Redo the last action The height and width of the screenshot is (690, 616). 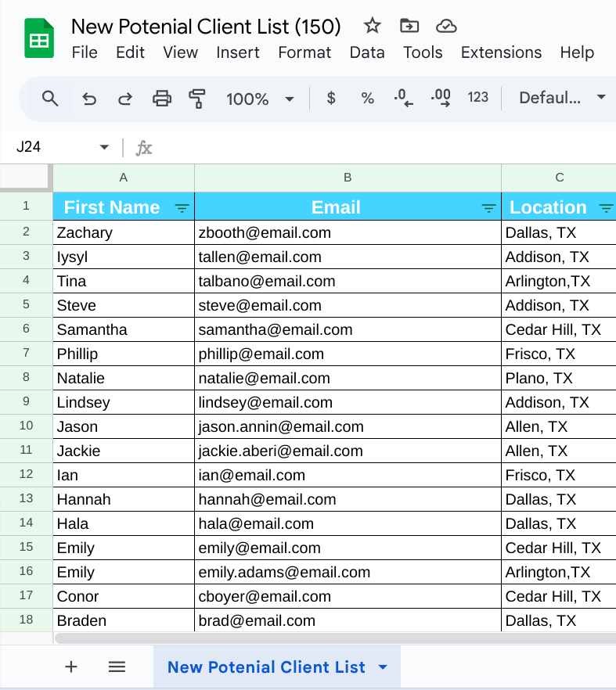click(x=124, y=99)
